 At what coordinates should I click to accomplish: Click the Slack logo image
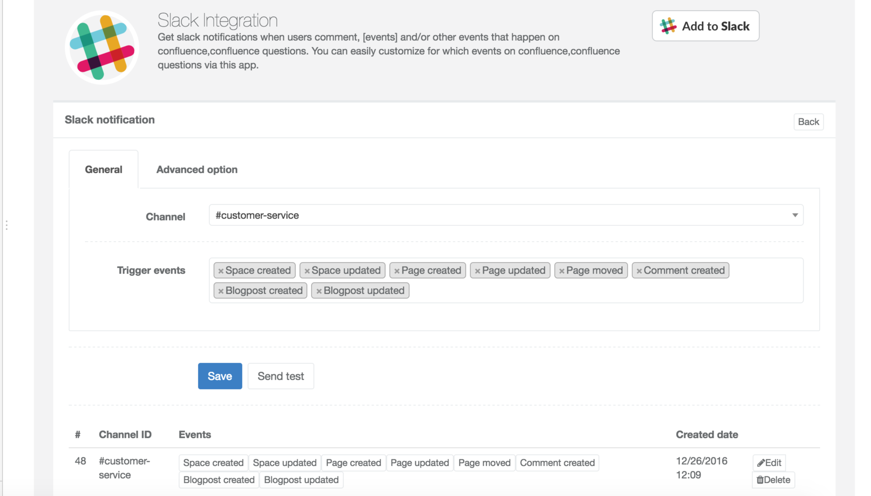coord(102,47)
